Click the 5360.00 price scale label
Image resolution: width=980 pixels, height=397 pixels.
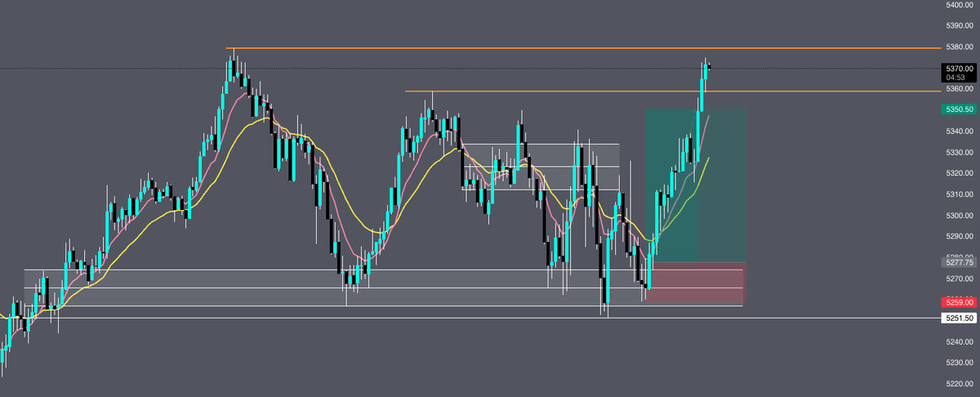coord(959,89)
